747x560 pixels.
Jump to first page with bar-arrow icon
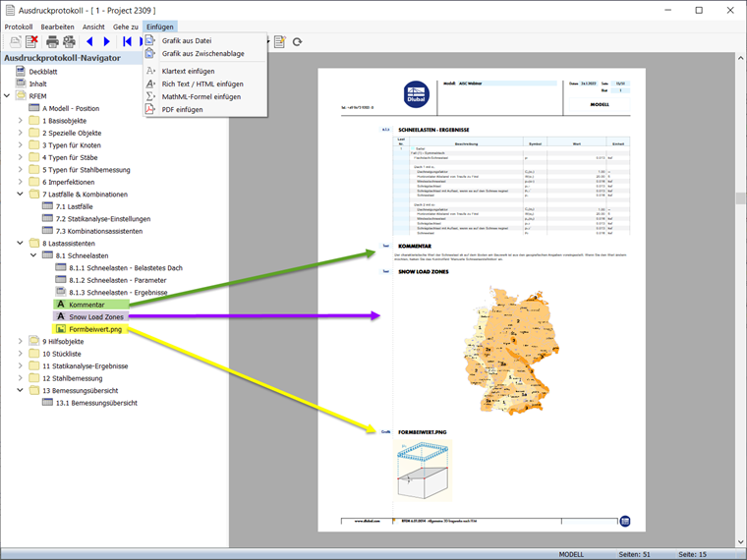coord(127,42)
